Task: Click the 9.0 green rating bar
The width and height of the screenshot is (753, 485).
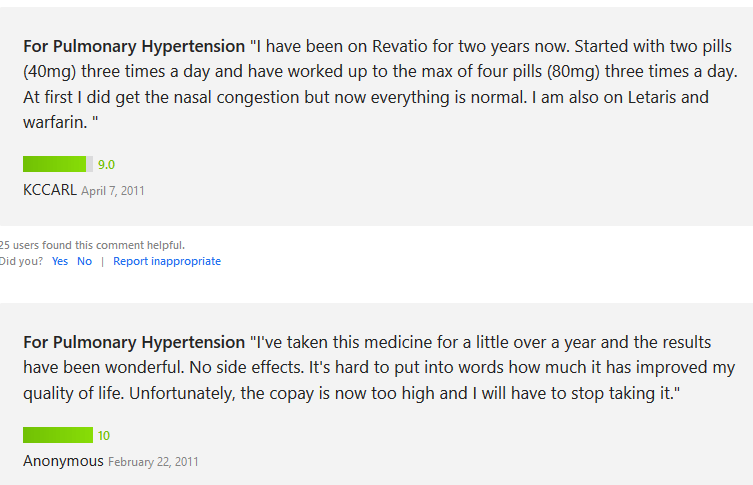Action: (x=58, y=164)
